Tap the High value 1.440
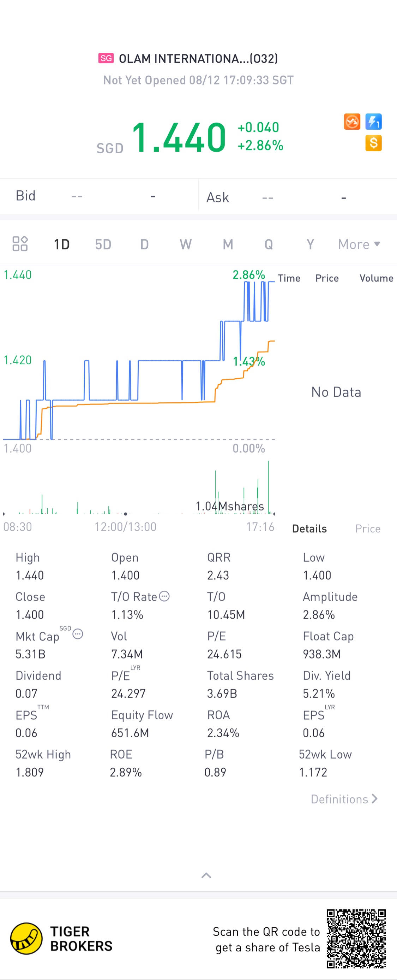 (30, 575)
